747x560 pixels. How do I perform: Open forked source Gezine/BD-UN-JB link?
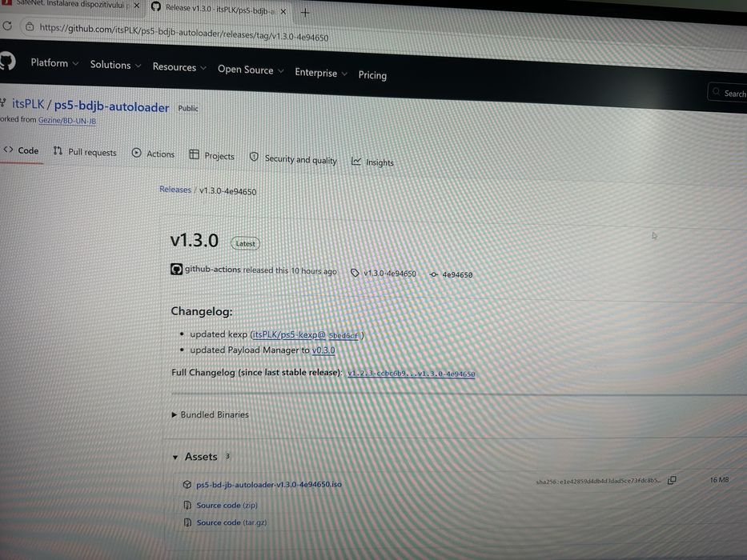67,121
